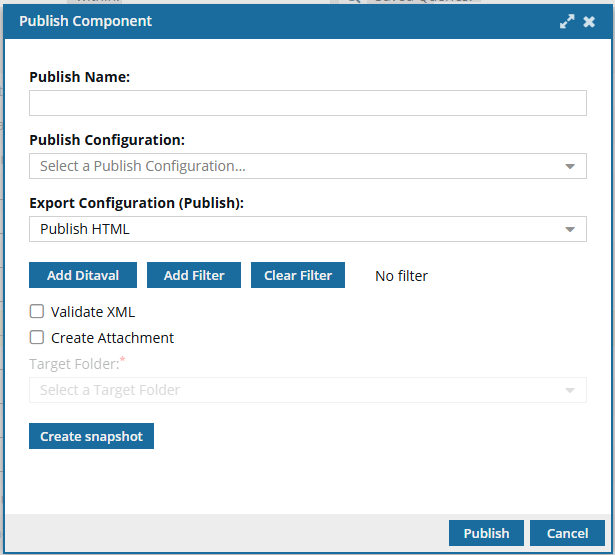This screenshot has width=615, height=555.
Task: Click the Clear Filter button
Action: click(298, 275)
